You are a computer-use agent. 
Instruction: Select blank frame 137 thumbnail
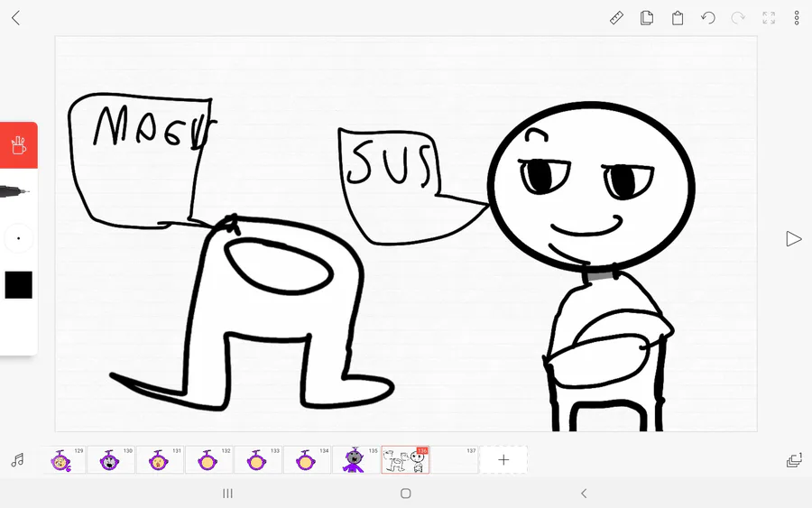tap(454, 460)
